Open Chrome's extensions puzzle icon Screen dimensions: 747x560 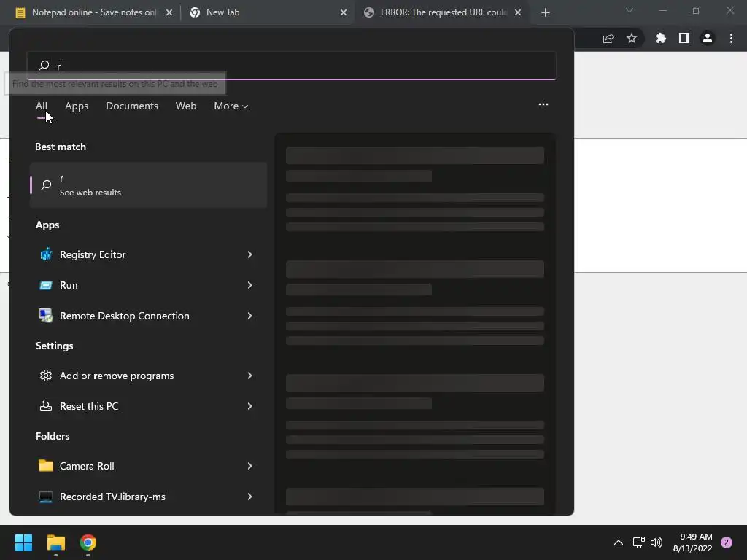[x=661, y=38]
